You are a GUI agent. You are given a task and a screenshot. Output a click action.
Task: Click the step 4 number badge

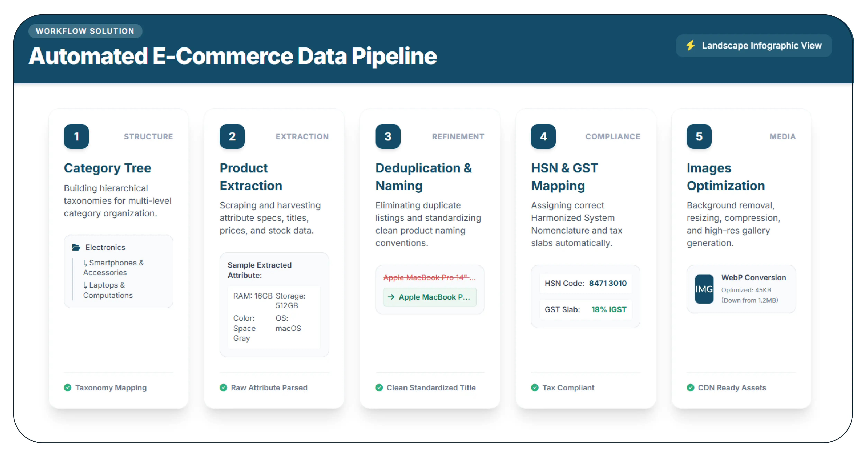point(544,136)
